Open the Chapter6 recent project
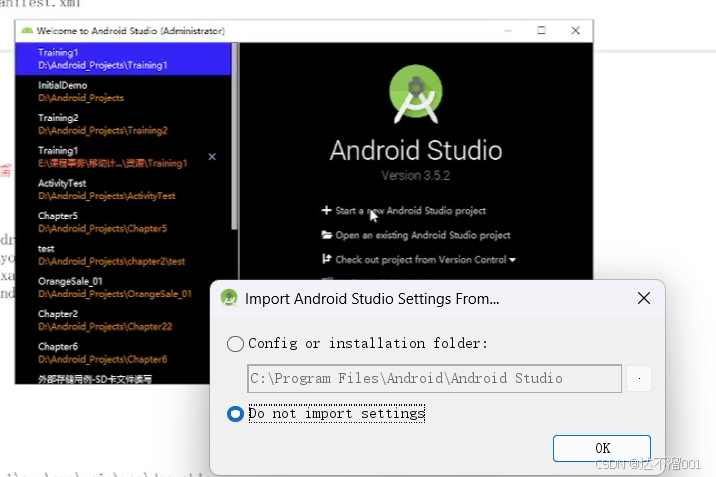716x477 pixels. 112,353
